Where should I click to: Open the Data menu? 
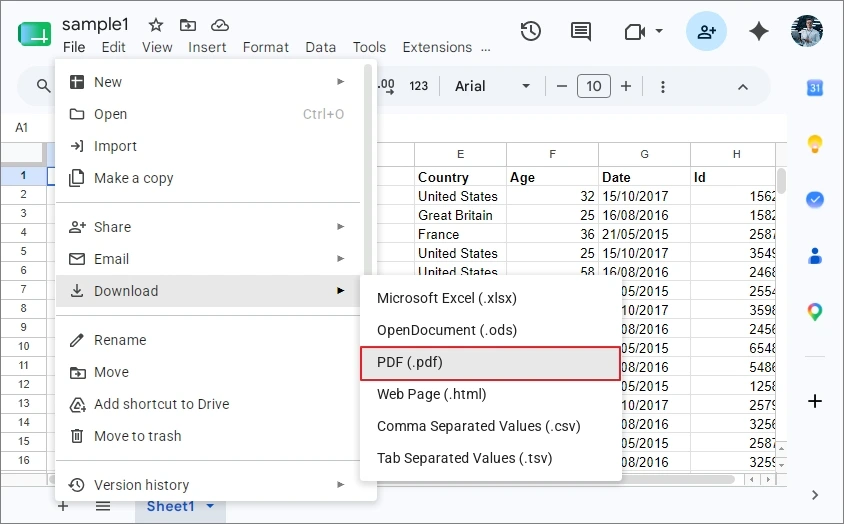coord(321,47)
